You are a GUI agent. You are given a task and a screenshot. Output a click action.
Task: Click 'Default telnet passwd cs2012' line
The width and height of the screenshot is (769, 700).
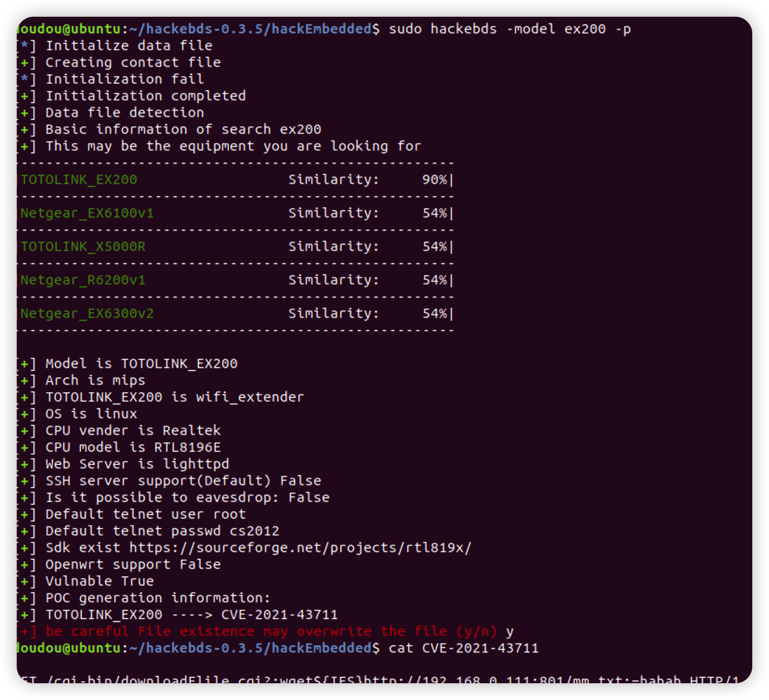point(162,531)
